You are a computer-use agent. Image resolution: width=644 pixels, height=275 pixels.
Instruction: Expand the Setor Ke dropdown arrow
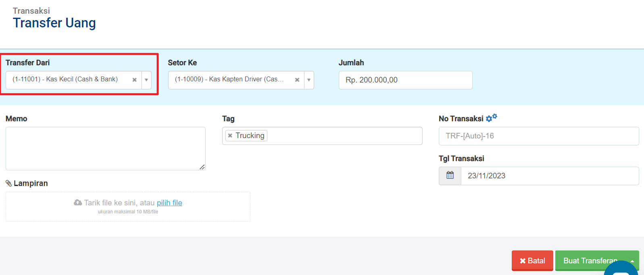[309, 80]
